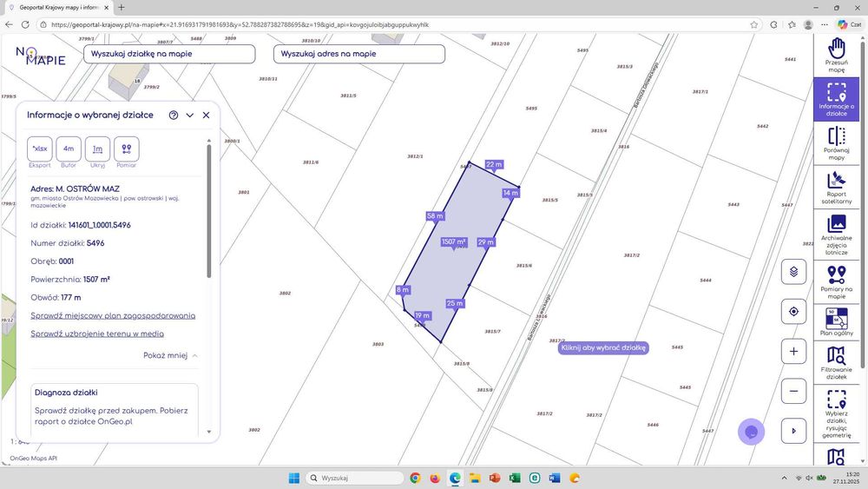Switch to the Geoportal Krajowy browser tab
This screenshot has height=489, width=868.
(x=57, y=8)
